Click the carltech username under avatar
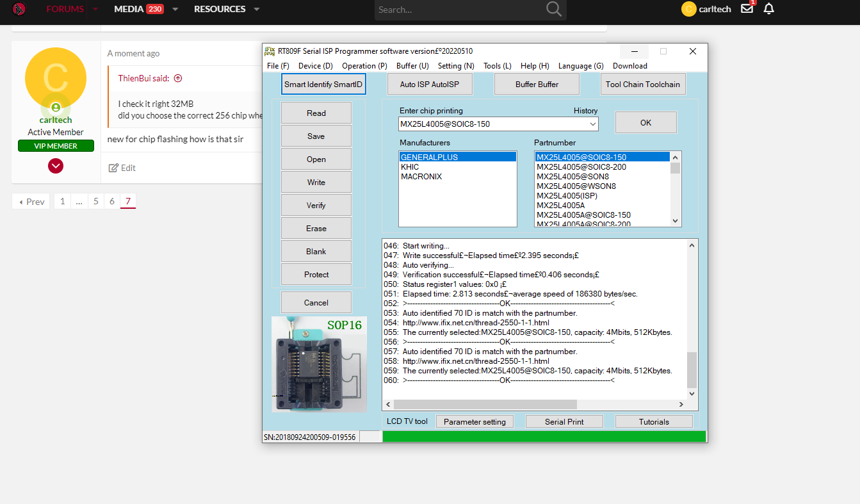This screenshot has height=504, width=860. [x=56, y=120]
